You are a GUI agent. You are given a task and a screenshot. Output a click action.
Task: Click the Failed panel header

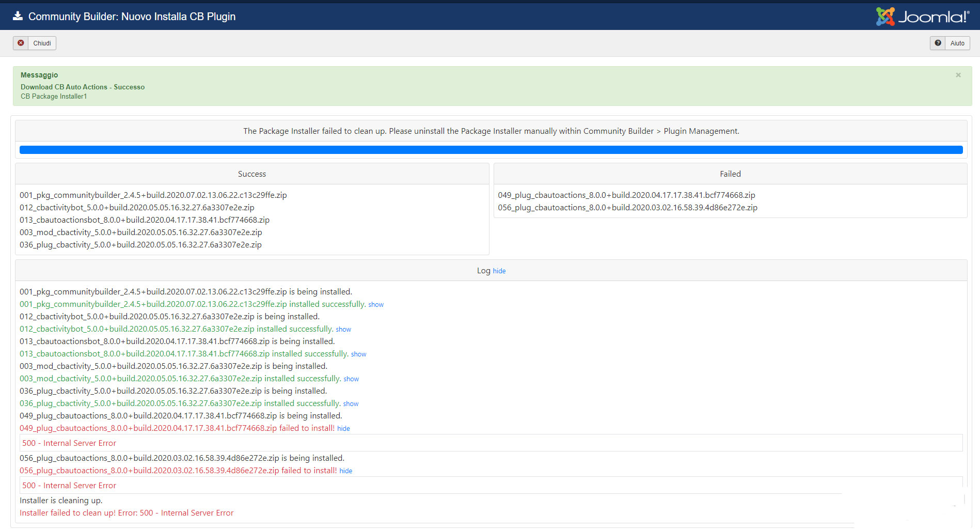[730, 174]
